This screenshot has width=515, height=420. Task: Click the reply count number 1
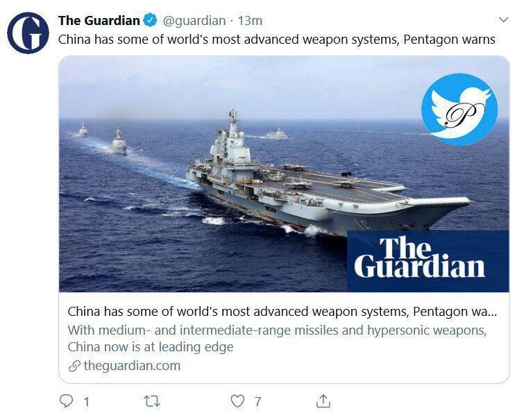pyautogui.click(x=86, y=401)
